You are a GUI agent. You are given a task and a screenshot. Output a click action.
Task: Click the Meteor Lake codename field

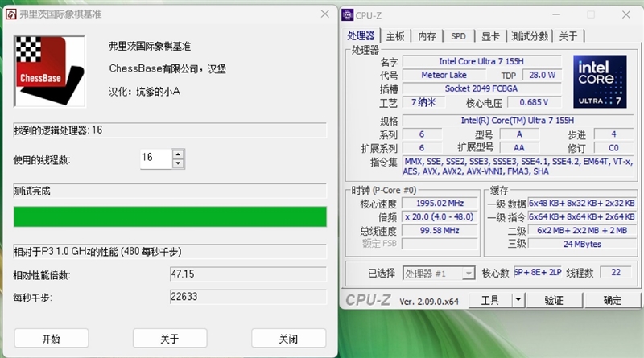444,75
